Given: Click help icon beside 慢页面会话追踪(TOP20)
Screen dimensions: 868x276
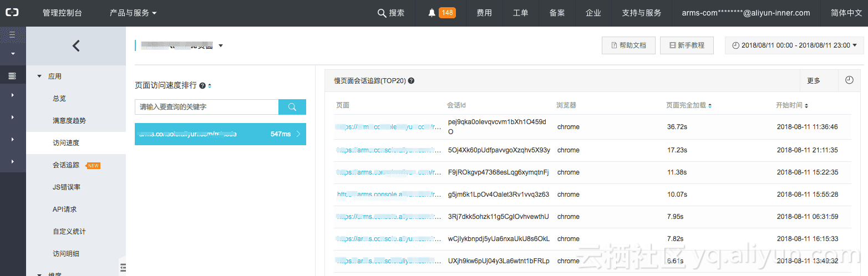Looking at the screenshot, I should [411, 81].
